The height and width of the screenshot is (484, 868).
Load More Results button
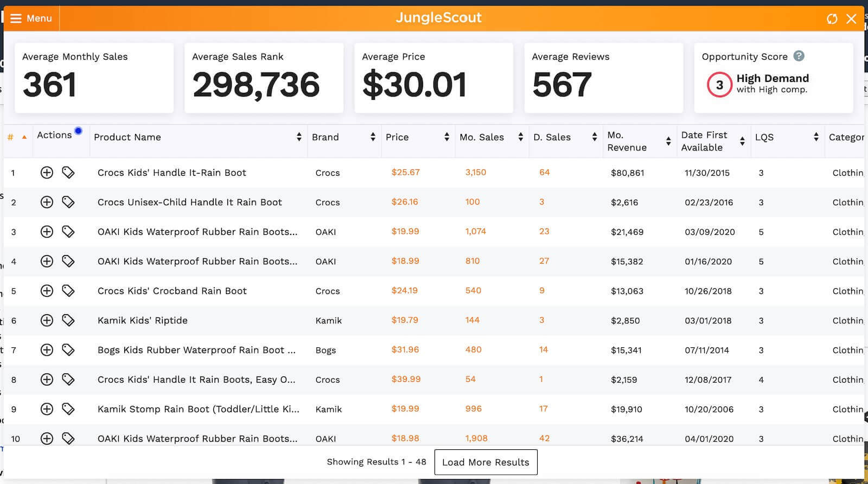pyautogui.click(x=486, y=462)
